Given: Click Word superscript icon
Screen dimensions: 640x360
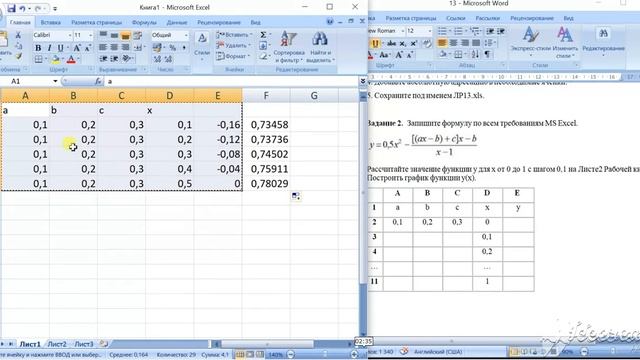Looking at the screenshot, I should coord(413,43).
